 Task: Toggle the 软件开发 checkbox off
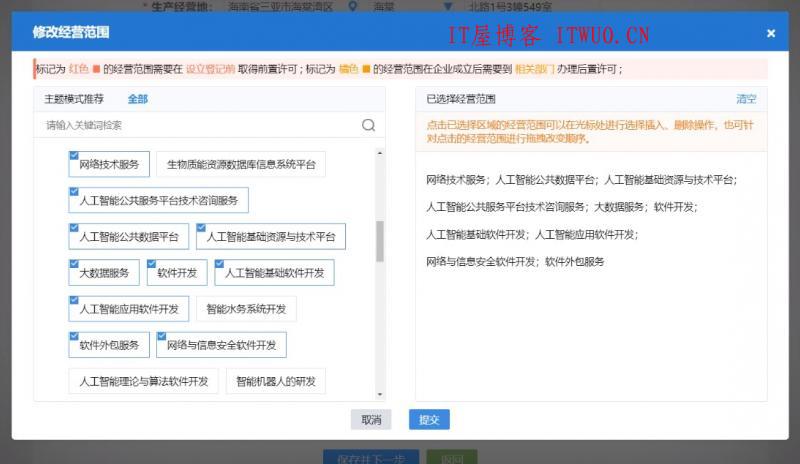(153, 264)
